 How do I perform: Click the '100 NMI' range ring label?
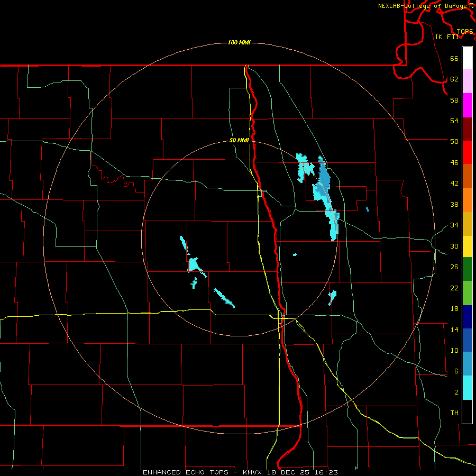click(239, 42)
